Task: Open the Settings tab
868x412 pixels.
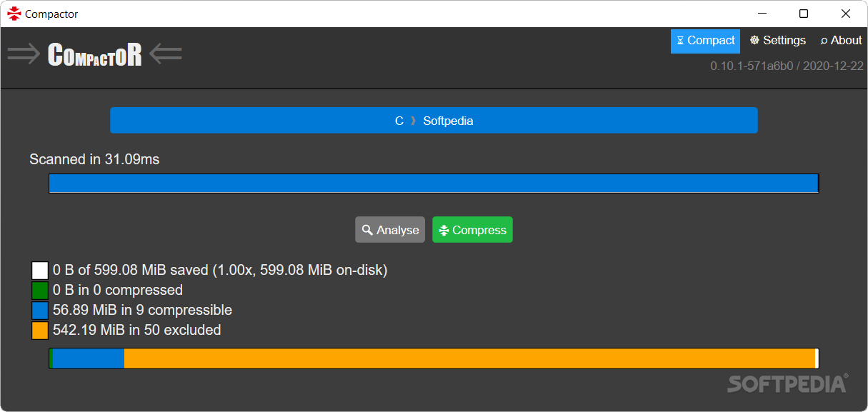Action: [778, 41]
